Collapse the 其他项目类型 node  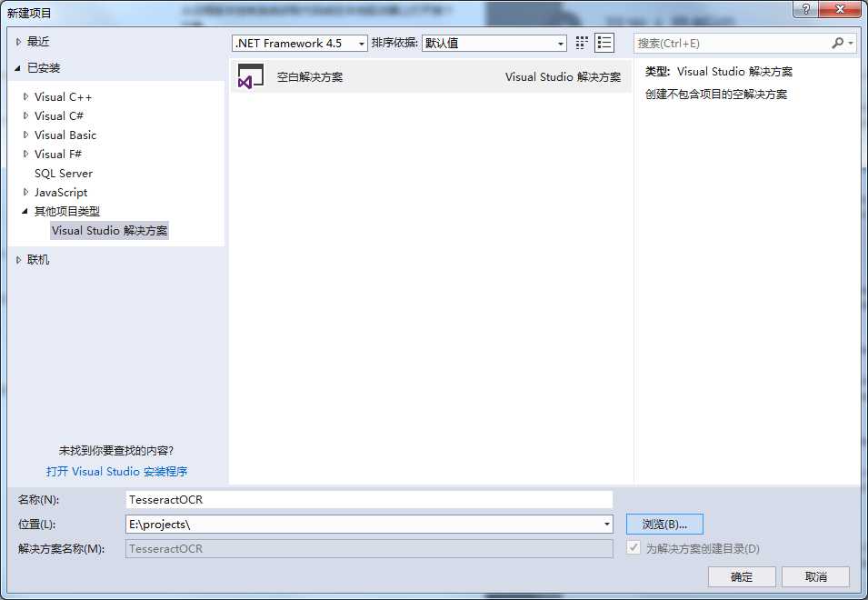25,211
